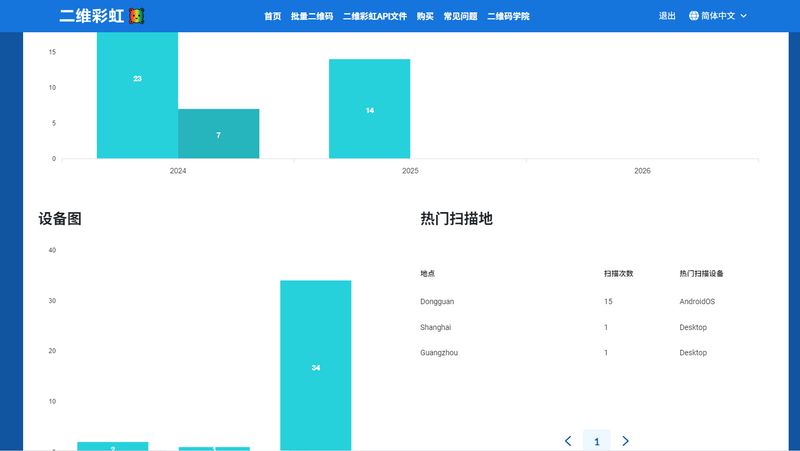Select page 1 in pagination

click(596, 441)
